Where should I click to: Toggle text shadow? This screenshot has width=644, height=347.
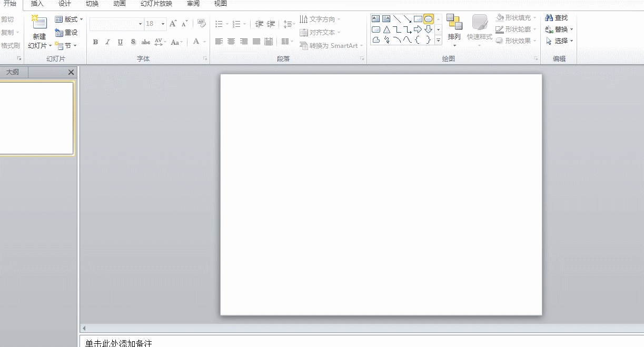coord(133,42)
